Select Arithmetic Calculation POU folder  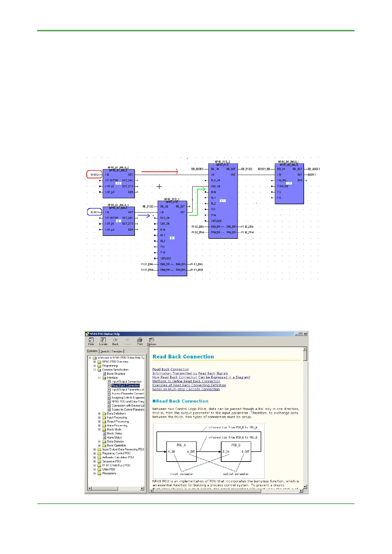coord(118,457)
